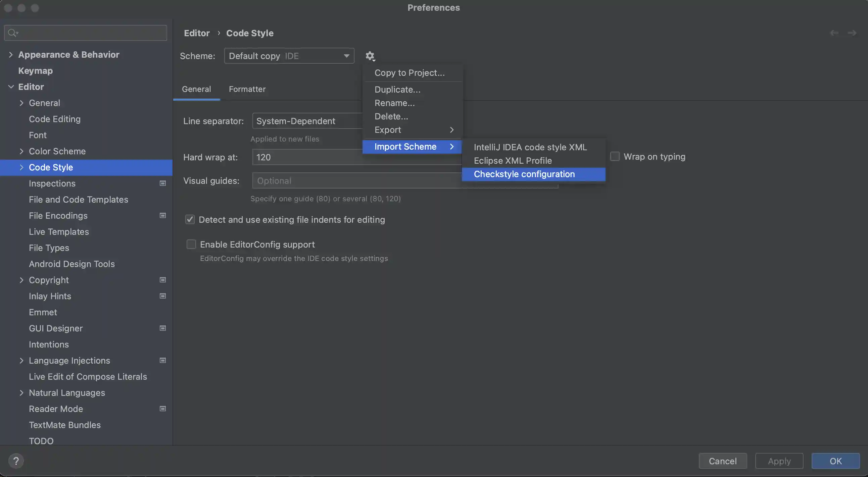Click the back navigation arrow

coord(834,33)
